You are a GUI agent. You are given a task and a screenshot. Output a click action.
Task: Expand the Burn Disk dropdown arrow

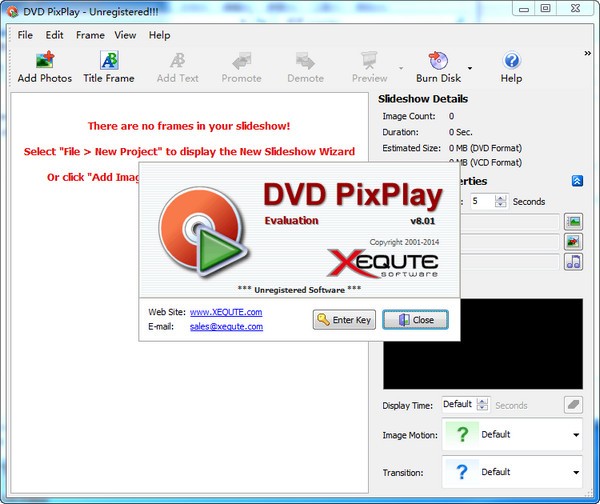click(x=470, y=68)
